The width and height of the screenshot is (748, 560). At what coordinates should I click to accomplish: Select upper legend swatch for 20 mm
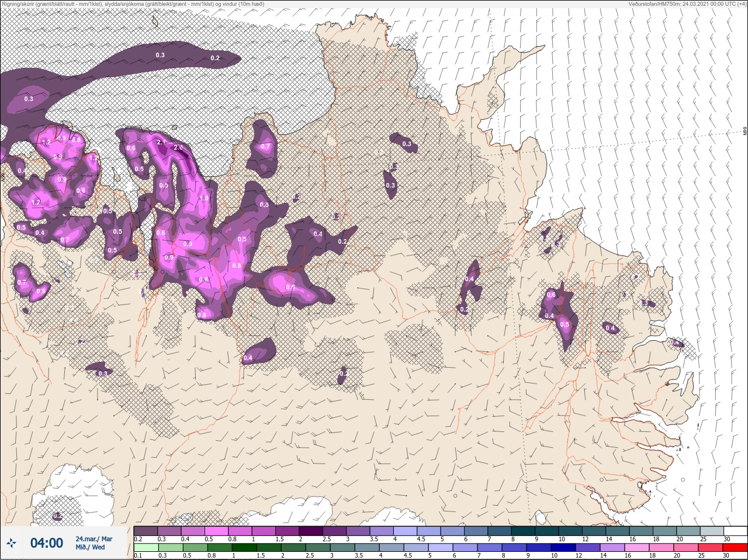point(688,530)
